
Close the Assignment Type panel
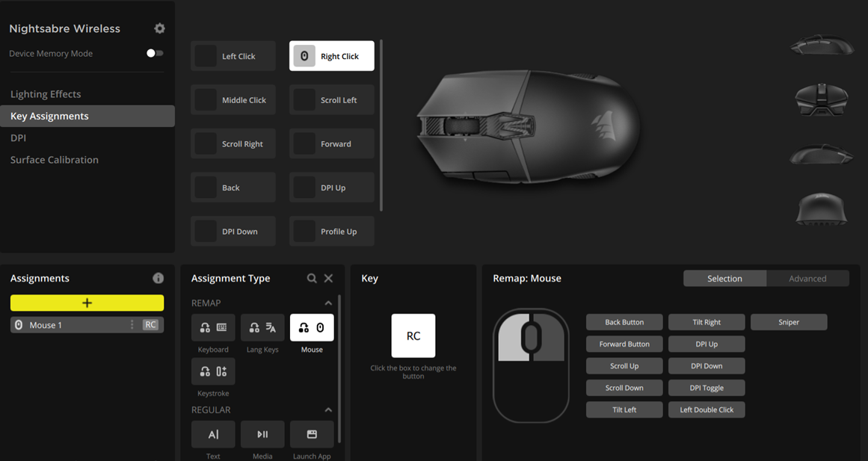[328, 279]
